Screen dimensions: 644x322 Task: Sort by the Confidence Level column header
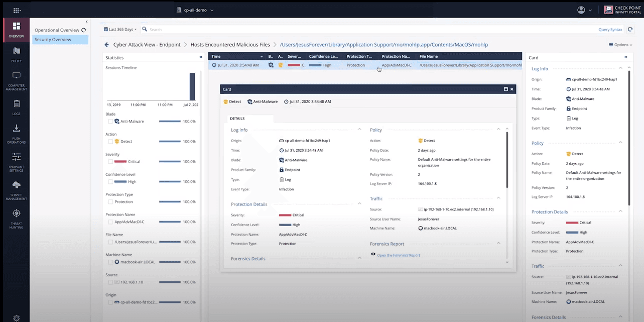tap(323, 57)
